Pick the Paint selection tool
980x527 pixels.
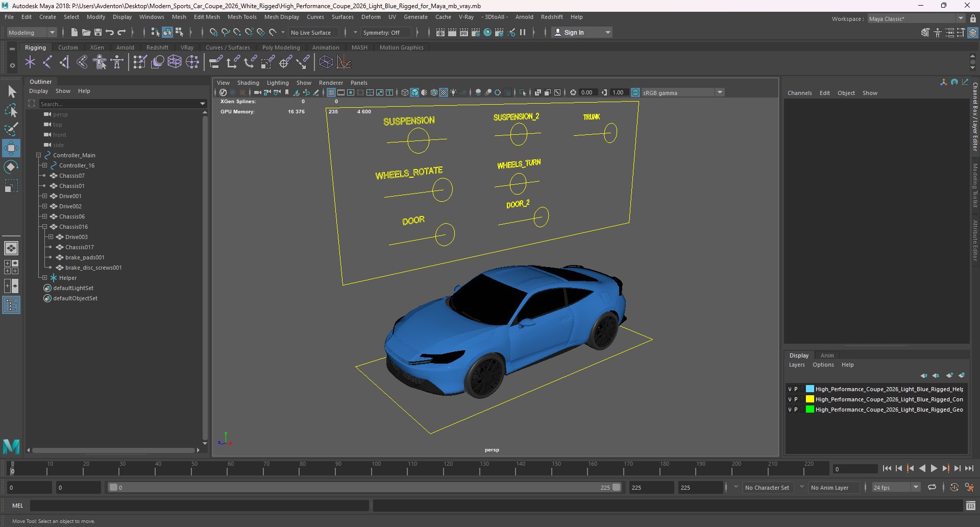click(11, 129)
